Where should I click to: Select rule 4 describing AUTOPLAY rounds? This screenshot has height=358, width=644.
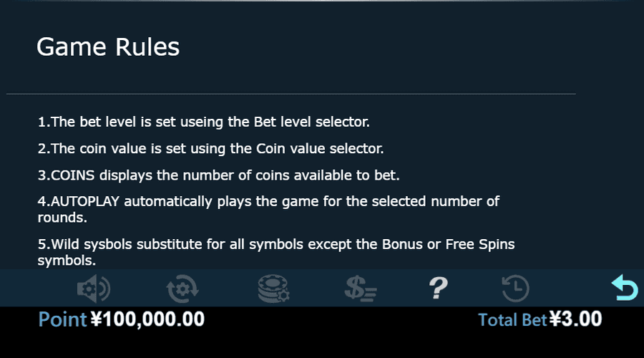(268, 209)
